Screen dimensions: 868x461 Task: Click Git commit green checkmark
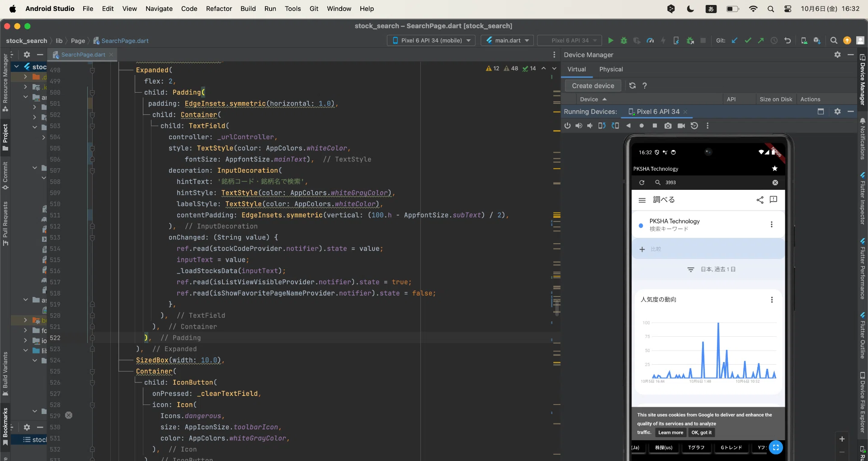click(748, 41)
